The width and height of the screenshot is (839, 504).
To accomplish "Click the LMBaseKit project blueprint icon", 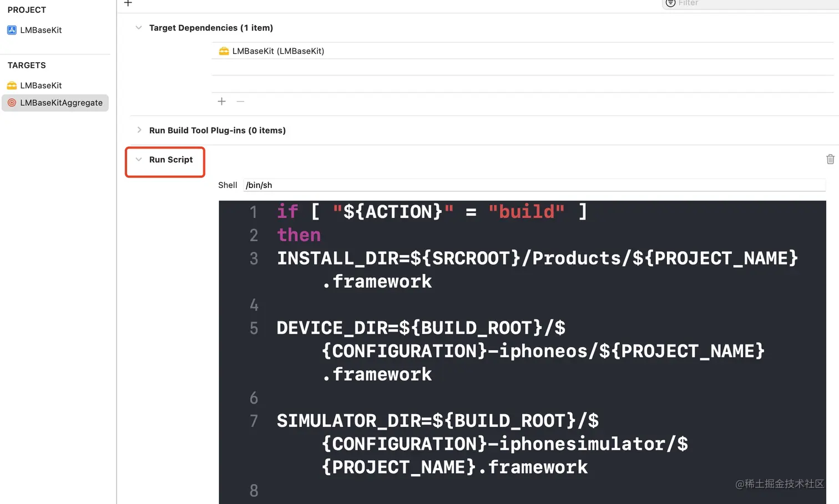I will coord(12,30).
